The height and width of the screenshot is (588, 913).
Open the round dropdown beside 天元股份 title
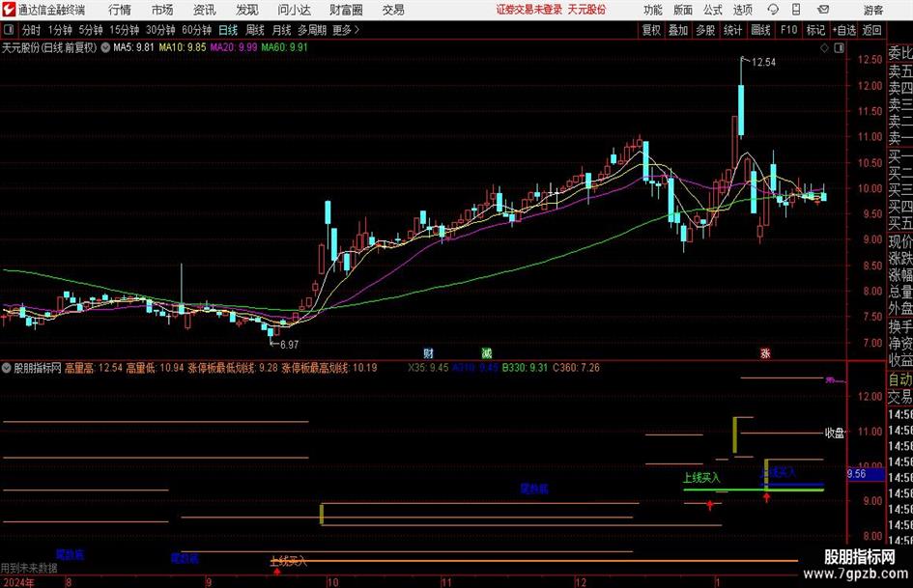pos(105,47)
